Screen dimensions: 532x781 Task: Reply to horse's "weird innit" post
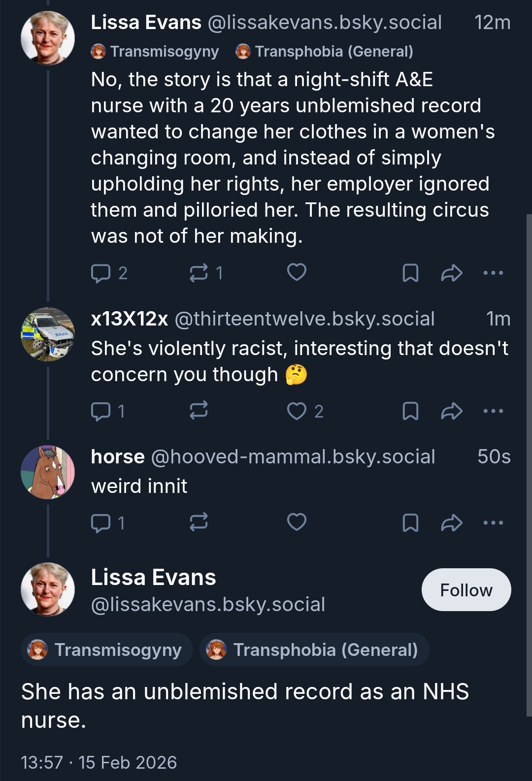(x=101, y=522)
